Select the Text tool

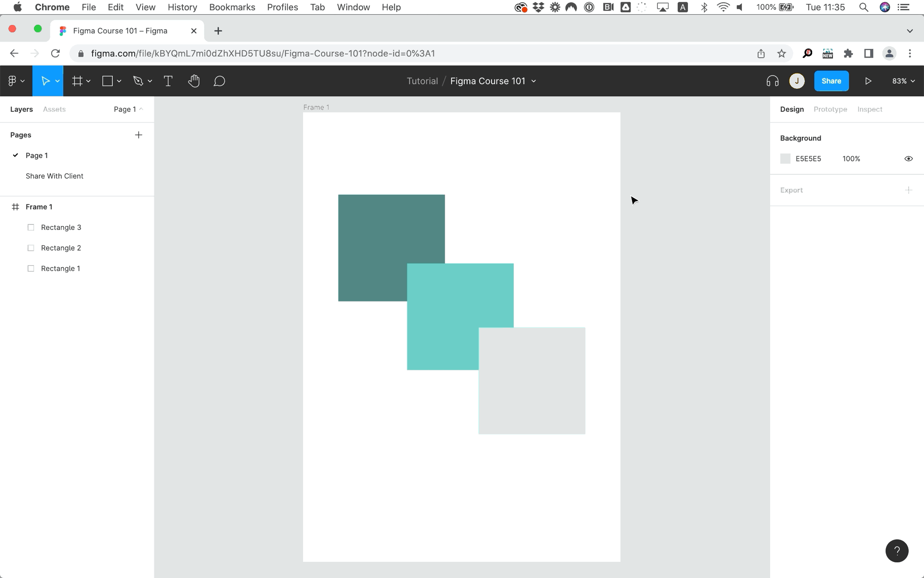pyautogui.click(x=168, y=81)
